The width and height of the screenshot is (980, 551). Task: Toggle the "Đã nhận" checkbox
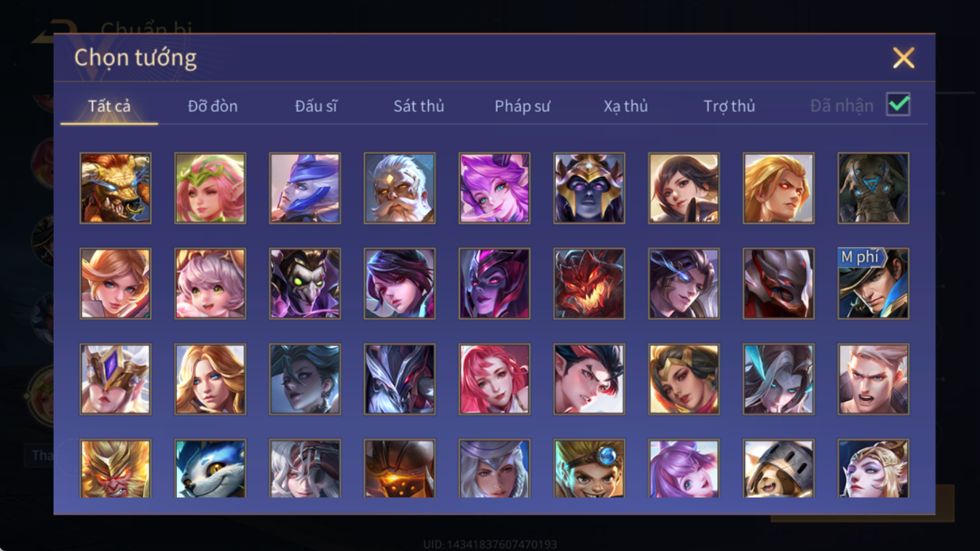(x=898, y=105)
